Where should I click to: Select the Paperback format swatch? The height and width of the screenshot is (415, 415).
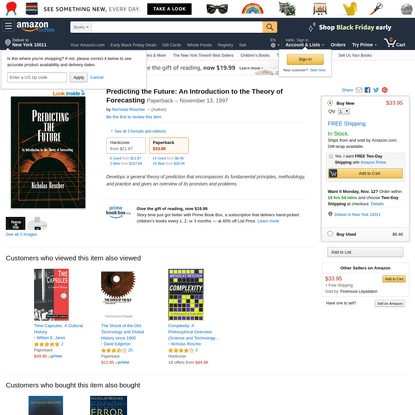169,145
